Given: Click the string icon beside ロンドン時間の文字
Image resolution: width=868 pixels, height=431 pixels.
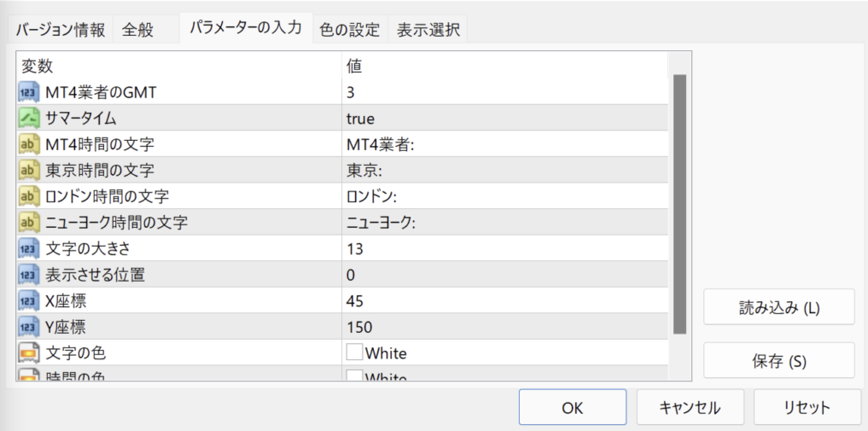Looking at the screenshot, I should pyautogui.click(x=28, y=196).
